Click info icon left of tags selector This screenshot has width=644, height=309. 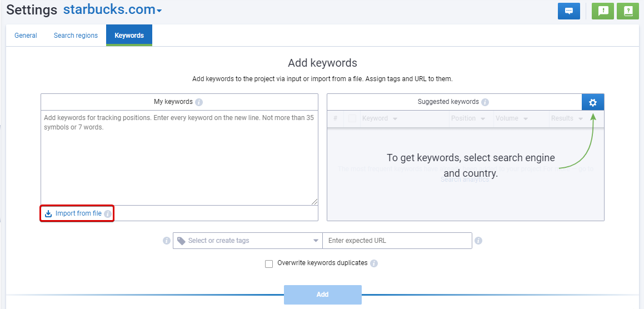click(166, 241)
